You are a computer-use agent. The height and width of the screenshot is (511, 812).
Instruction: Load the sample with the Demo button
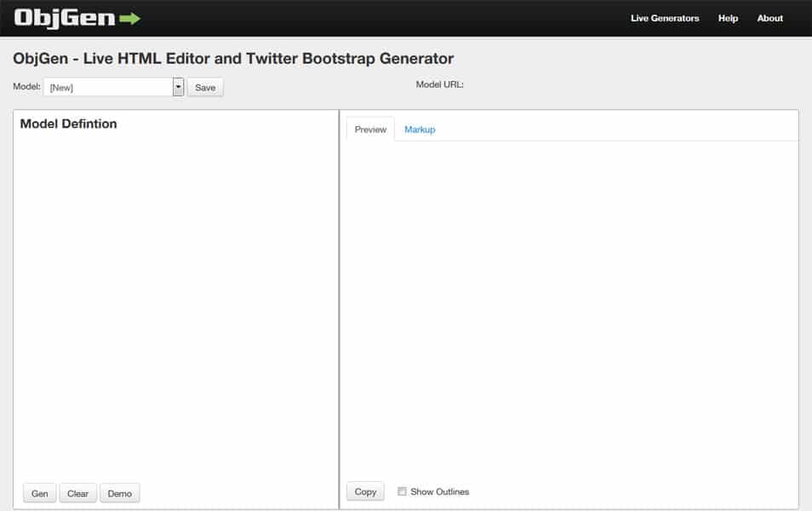coord(119,494)
